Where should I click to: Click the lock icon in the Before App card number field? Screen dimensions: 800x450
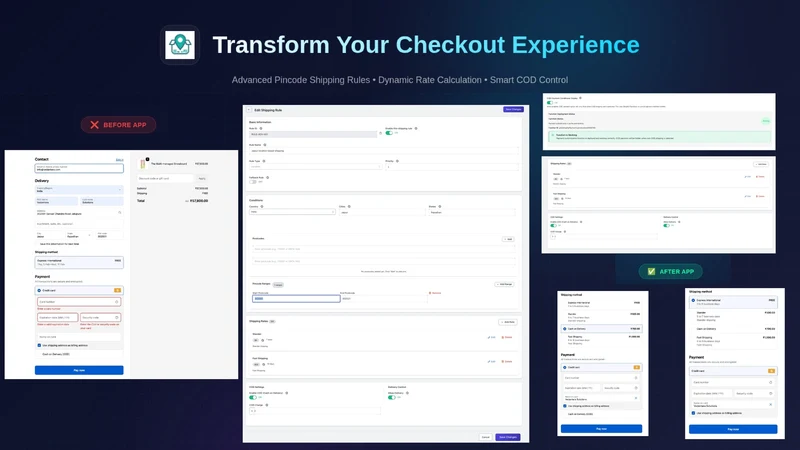click(116, 302)
